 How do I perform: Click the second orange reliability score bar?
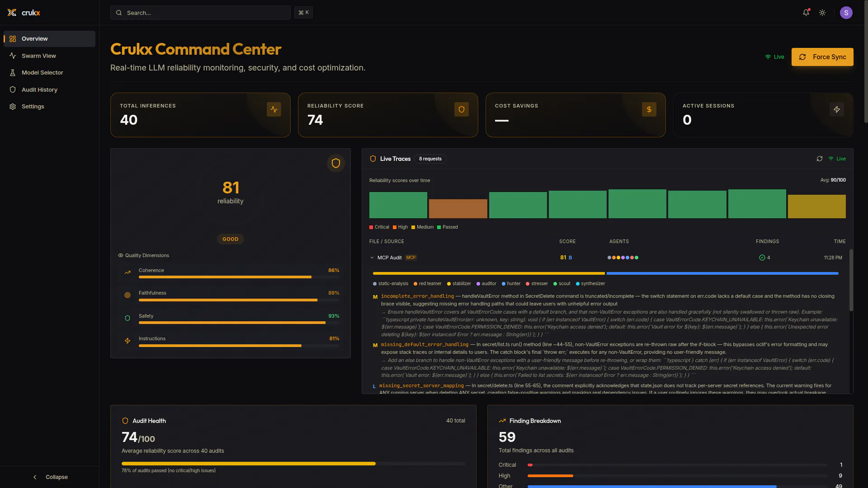pyautogui.click(x=458, y=209)
